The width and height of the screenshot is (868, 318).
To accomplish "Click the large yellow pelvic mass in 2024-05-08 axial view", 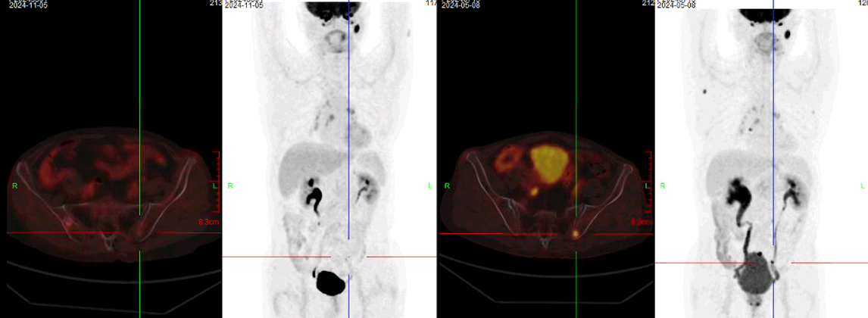I will tap(550, 165).
